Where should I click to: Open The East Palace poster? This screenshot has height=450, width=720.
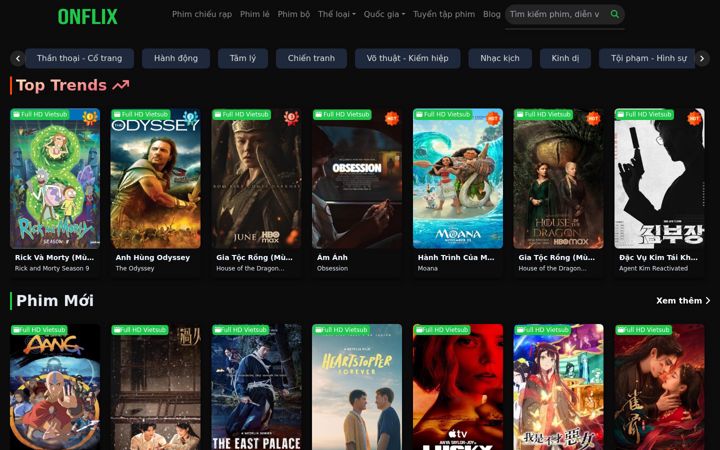click(256, 387)
